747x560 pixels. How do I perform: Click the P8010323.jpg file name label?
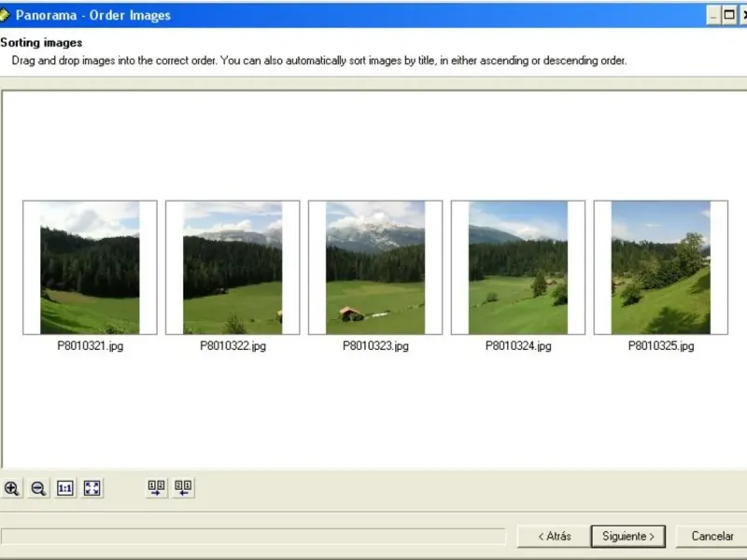(375, 346)
